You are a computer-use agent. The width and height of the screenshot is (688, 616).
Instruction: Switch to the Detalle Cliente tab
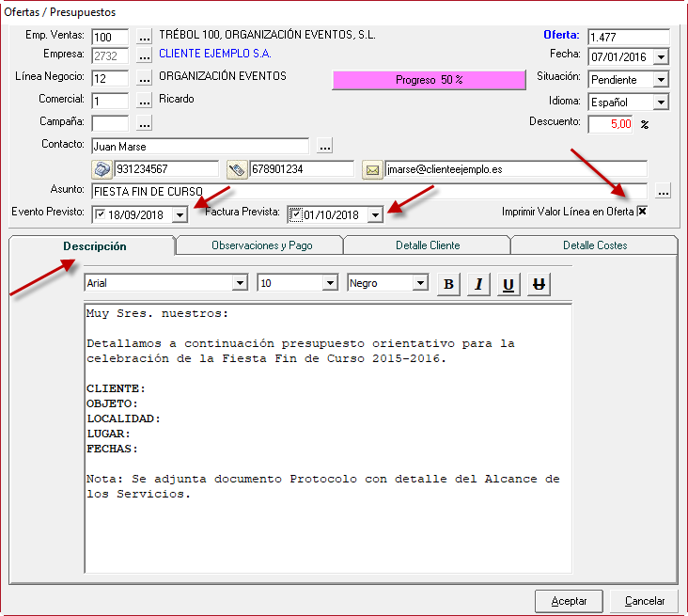pos(428,245)
